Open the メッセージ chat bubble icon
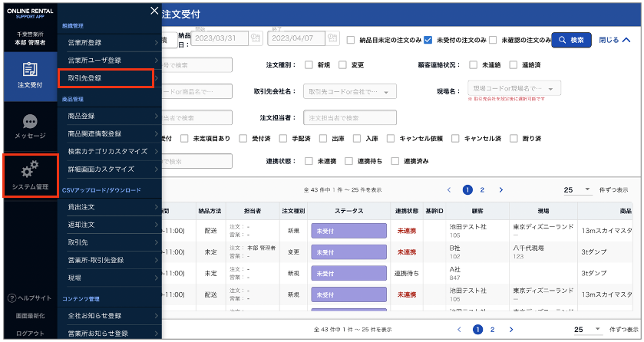 pyautogui.click(x=30, y=126)
